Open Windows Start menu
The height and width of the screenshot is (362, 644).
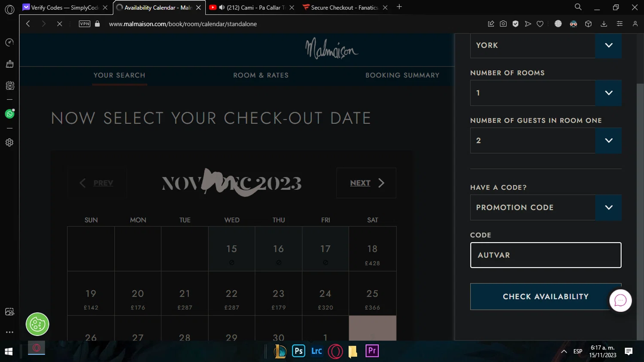(x=9, y=351)
